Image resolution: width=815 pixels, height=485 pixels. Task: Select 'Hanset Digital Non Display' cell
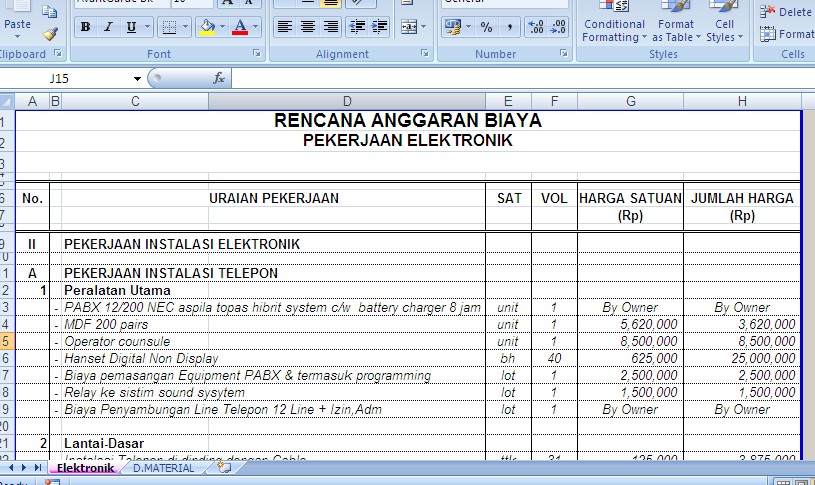point(141,359)
